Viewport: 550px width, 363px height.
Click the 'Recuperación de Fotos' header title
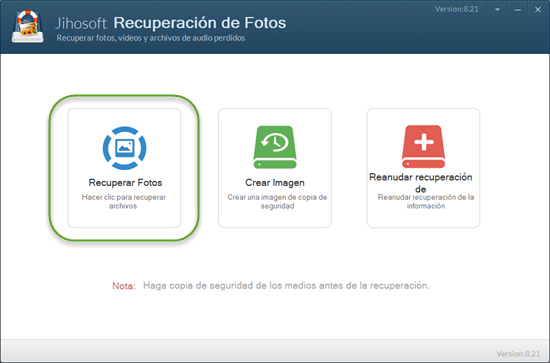coord(200,23)
